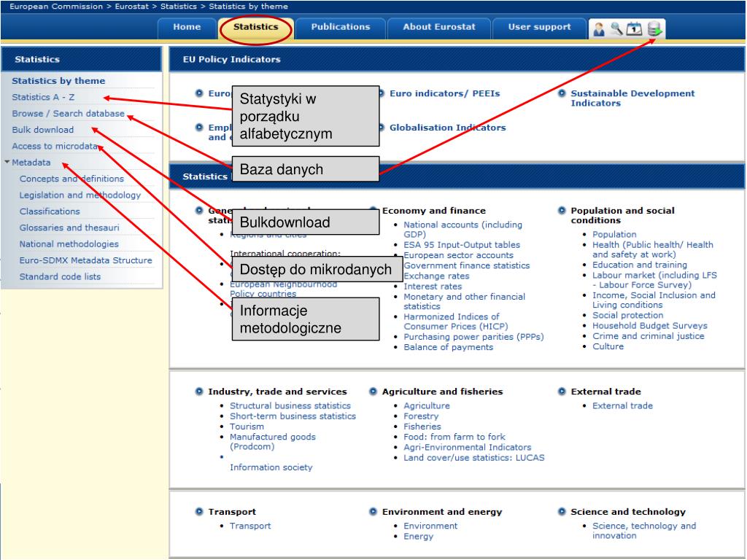Click bullet icon beside Science and technology
Image resolution: width=747 pixels, height=560 pixels.
click(562, 511)
